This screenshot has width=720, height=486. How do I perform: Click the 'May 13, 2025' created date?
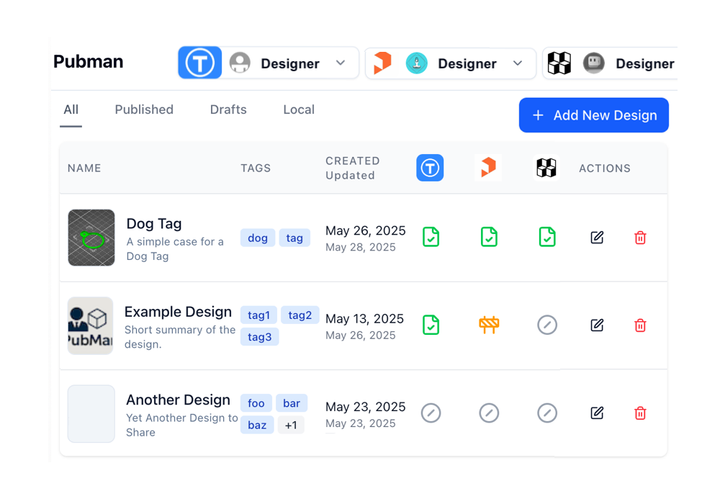coord(365,319)
